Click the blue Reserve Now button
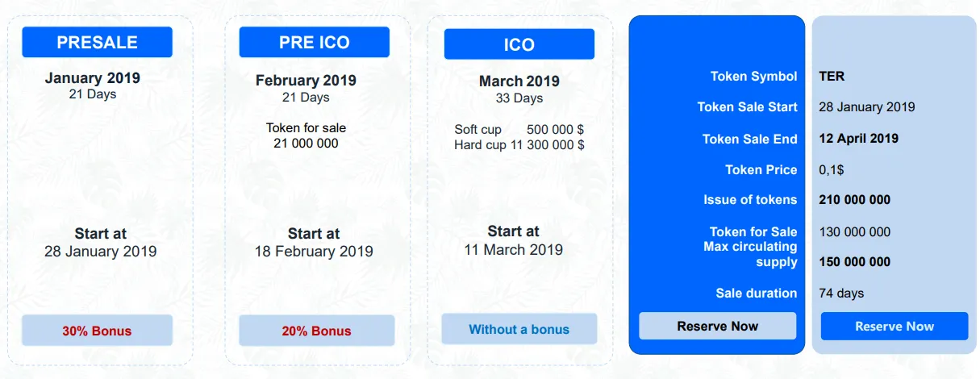 894,326
